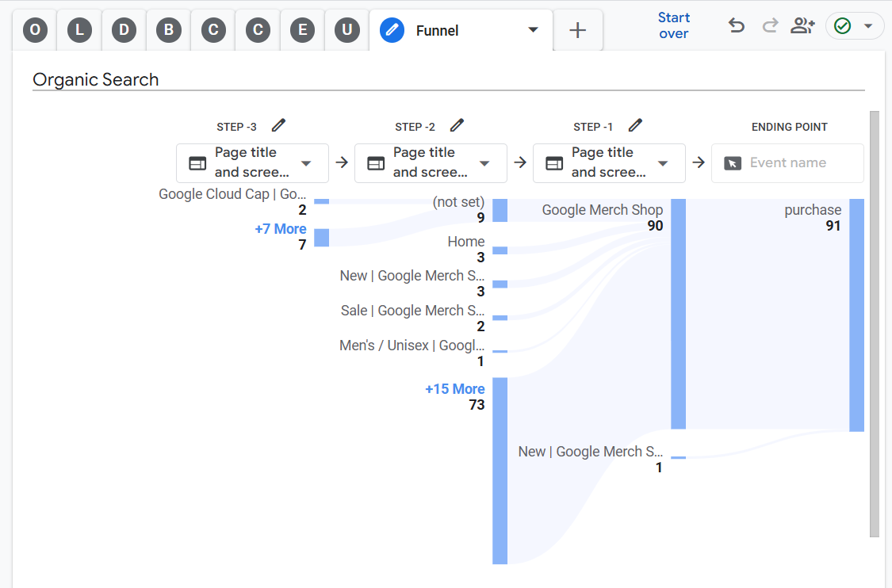Click the Google Merch Shop bar with 90
This screenshot has width=892, height=588.
(678, 314)
